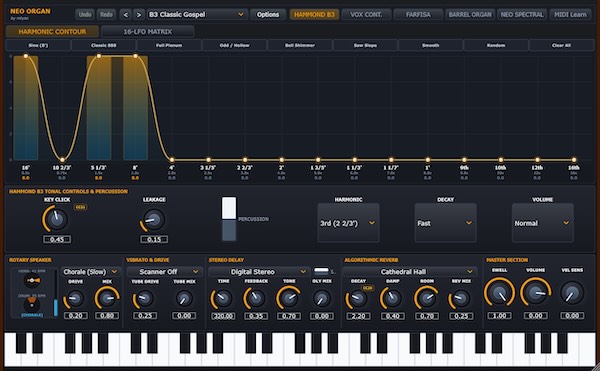
Task: Click the Leakage knob
Action: [x=154, y=220]
